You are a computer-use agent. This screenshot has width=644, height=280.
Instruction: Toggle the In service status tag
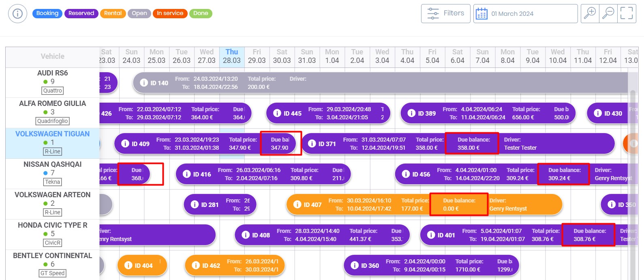[170, 13]
